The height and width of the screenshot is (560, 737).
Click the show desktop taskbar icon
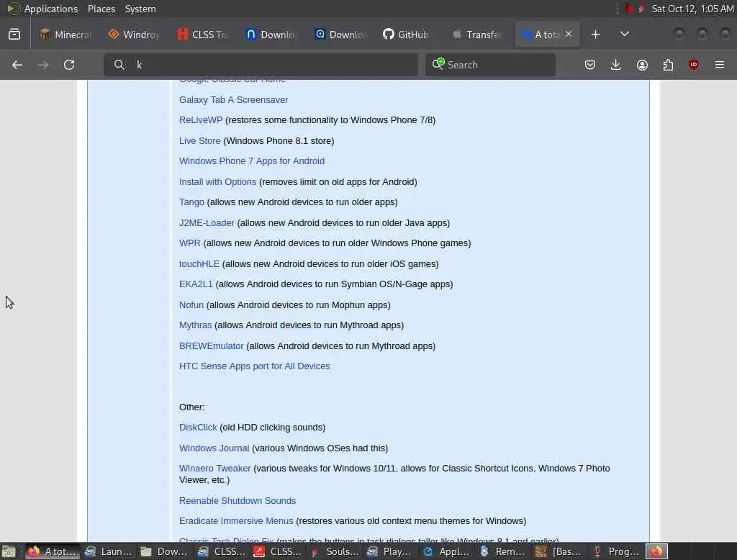point(9,551)
